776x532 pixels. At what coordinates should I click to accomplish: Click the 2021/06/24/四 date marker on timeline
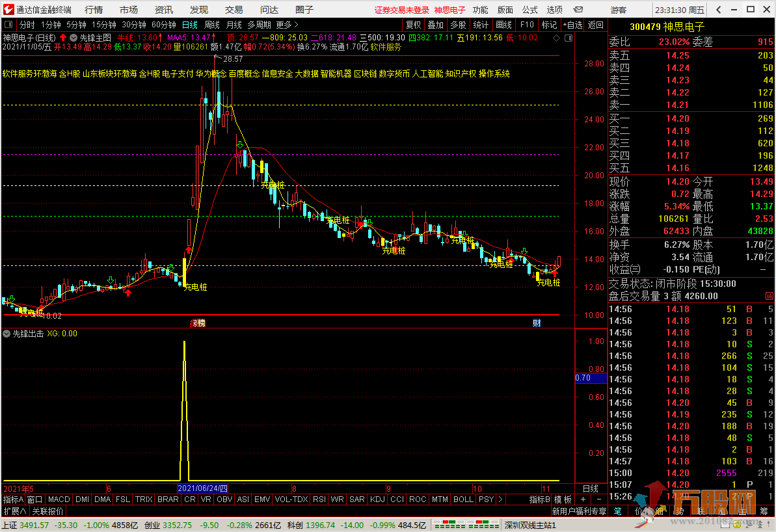202,488
